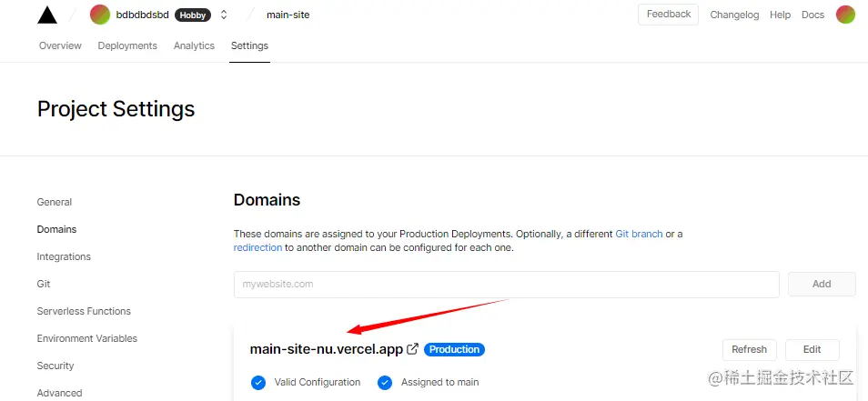Focus the mywebsite.com domain input field
The width and height of the screenshot is (868, 401).
tap(507, 285)
